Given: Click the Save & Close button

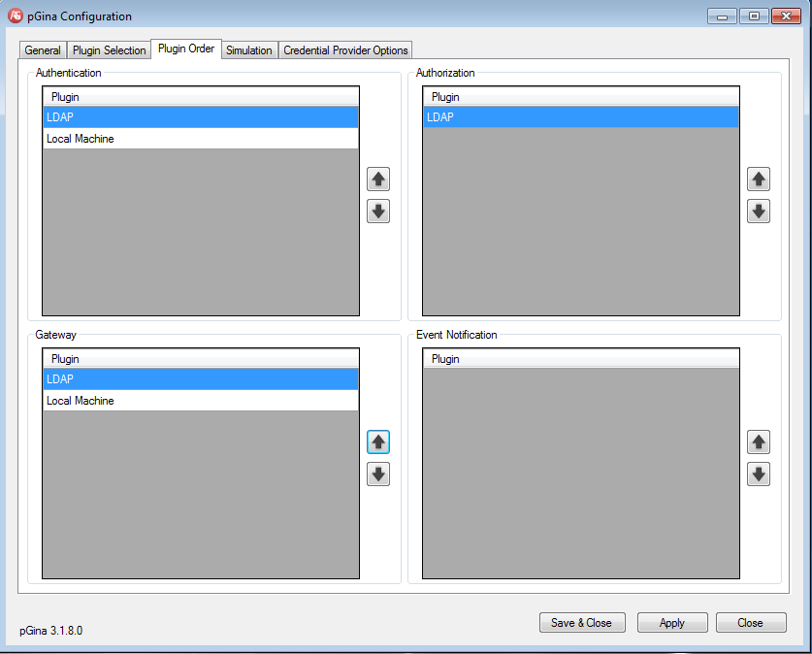Looking at the screenshot, I should coord(582,622).
